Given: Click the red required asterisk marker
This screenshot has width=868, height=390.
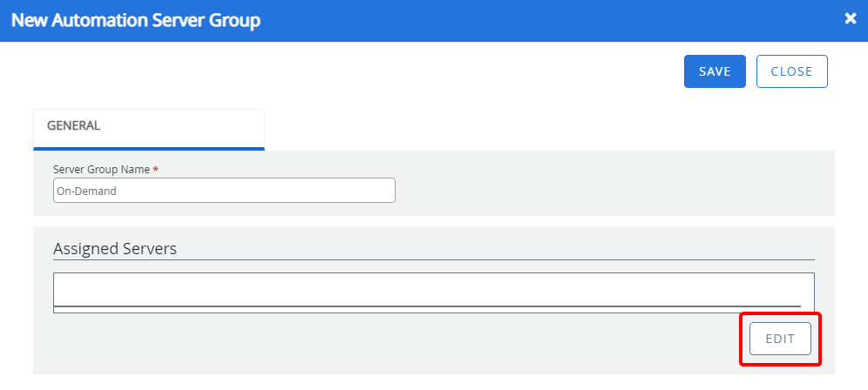Looking at the screenshot, I should [156, 169].
